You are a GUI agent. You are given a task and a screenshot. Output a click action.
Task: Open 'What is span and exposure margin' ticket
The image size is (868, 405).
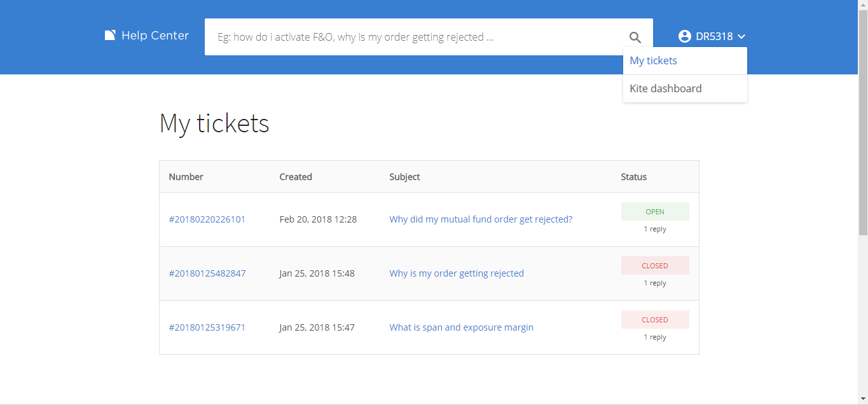coord(462,327)
